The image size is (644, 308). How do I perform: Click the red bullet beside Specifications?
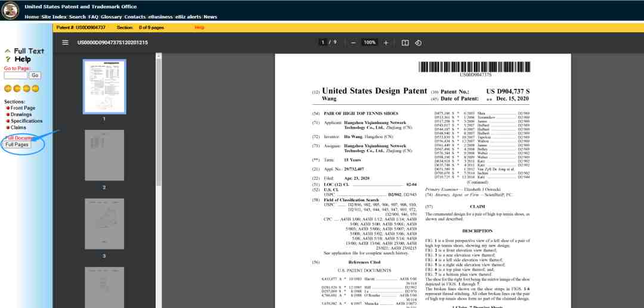8,122
